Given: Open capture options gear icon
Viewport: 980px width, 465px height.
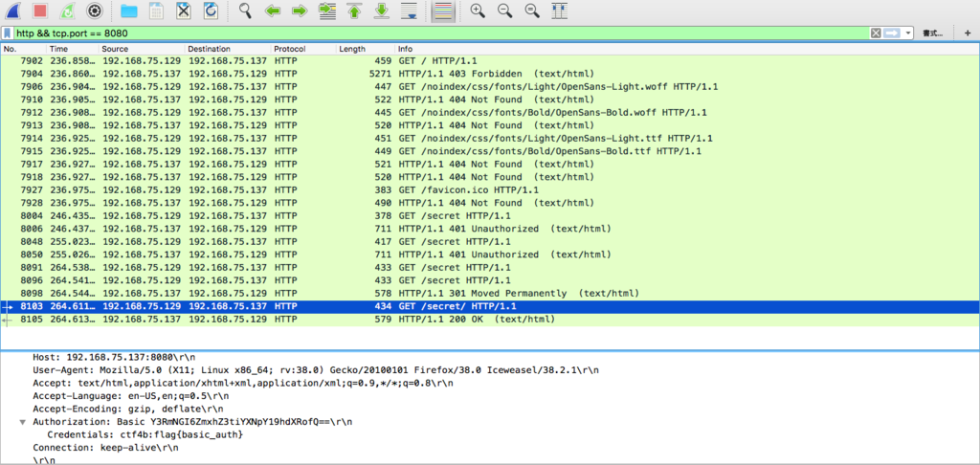Looking at the screenshot, I should coord(95,11).
